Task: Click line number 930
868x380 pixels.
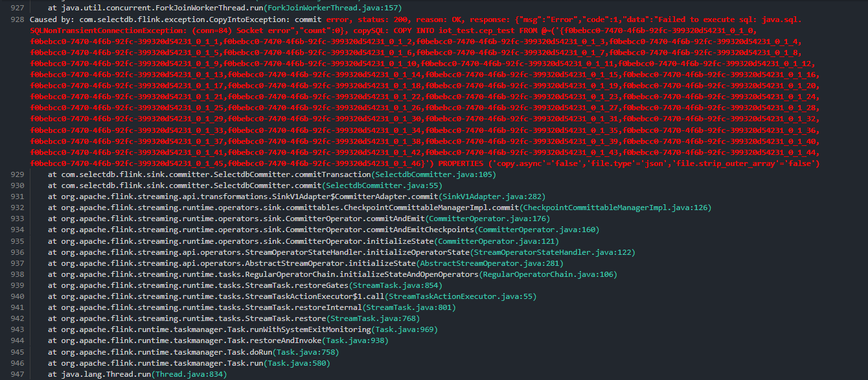Action: [x=17, y=185]
